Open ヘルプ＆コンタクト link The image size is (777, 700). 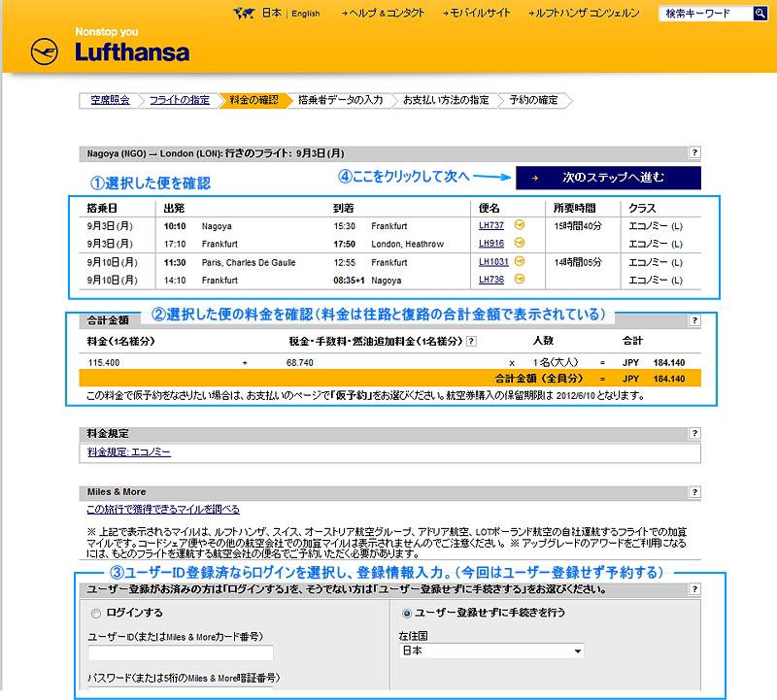click(383, 14)
